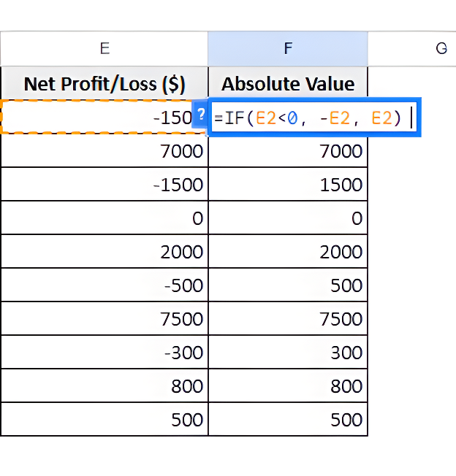Click the formula input box containing =IF(E2<0, -E2, E2)

(314, 118)
